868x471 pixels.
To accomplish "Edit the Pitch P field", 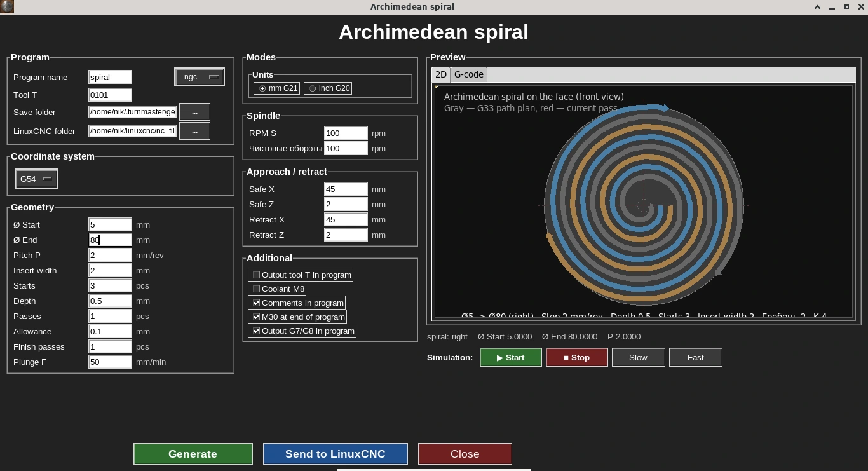I will (x=110, y=255).
